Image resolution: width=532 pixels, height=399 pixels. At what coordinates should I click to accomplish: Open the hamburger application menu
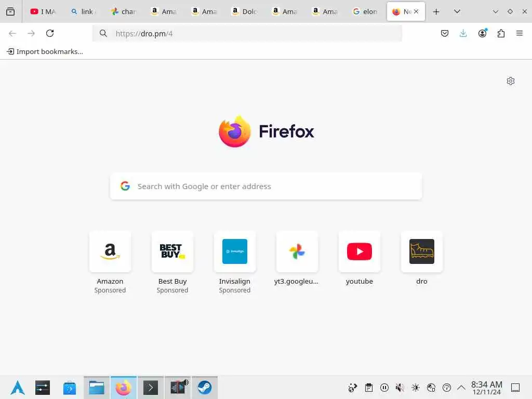click(x=520, y=33)
